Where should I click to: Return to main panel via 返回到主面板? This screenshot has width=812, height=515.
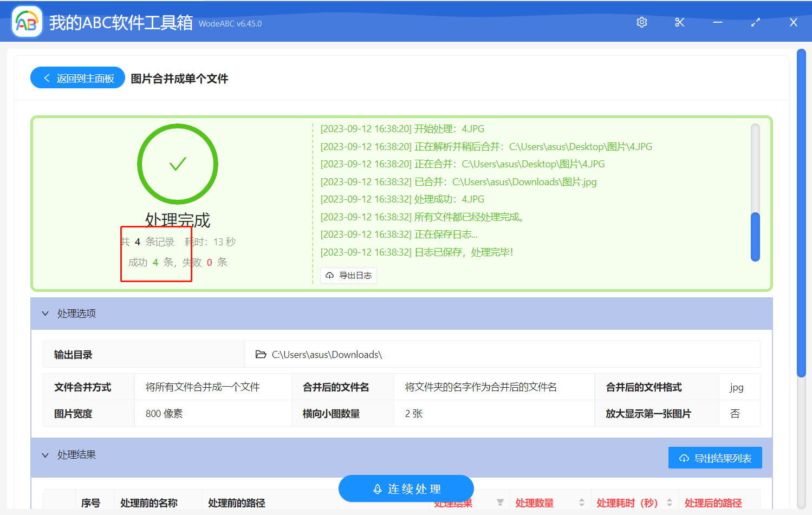[x=77, y=77]
